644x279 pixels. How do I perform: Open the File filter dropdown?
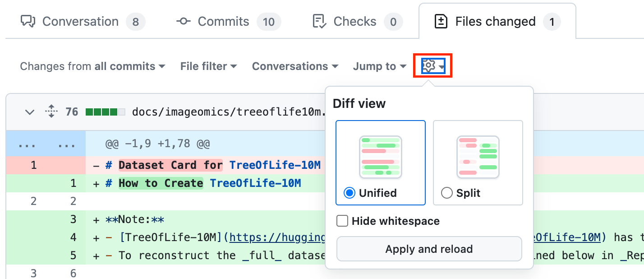[208, 66]
